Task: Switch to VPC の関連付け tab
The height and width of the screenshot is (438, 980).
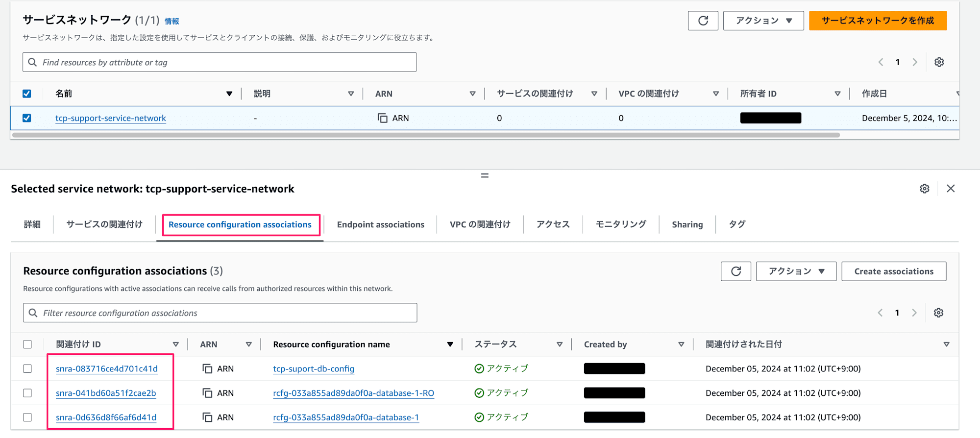Action: click(x=480, y=224)
